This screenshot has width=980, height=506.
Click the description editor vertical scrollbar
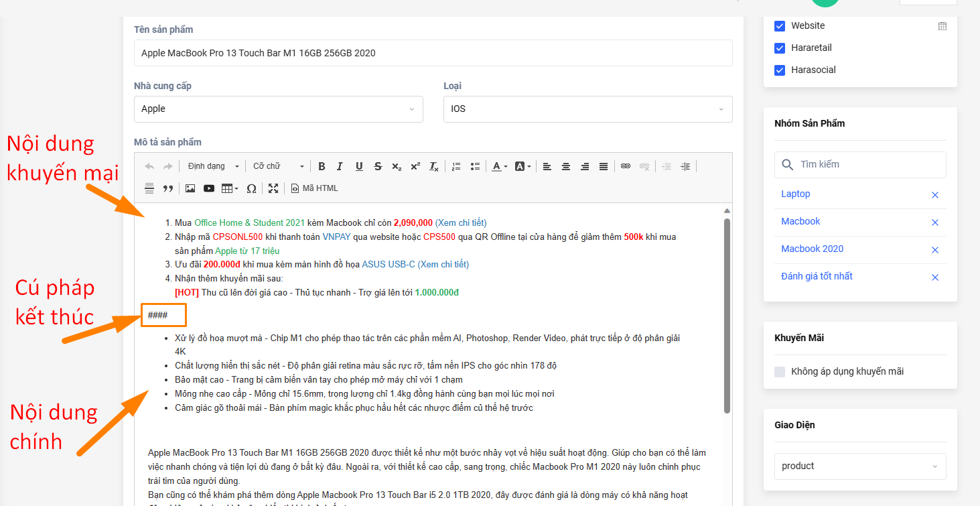727,315
